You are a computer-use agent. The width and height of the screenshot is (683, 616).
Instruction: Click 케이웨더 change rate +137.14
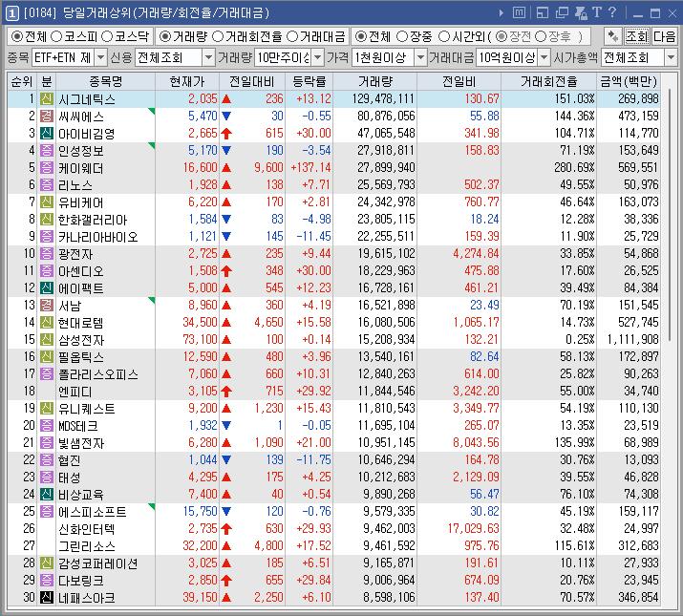click(311, 168)
